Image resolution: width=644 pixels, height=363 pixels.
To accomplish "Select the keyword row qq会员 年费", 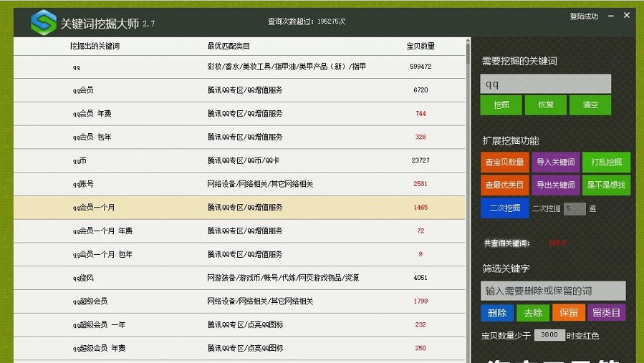I will (x=239, y=114).
